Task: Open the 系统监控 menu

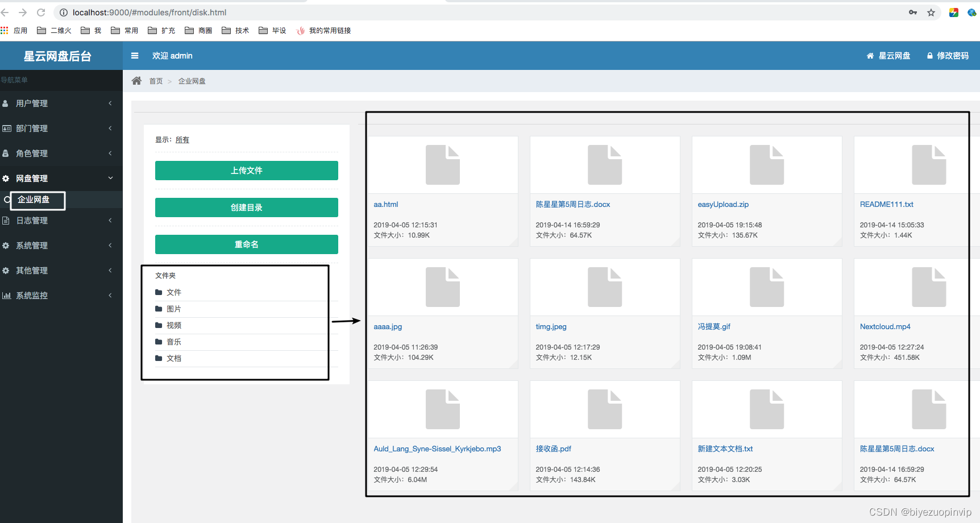Action: click(x=61, y=296)
